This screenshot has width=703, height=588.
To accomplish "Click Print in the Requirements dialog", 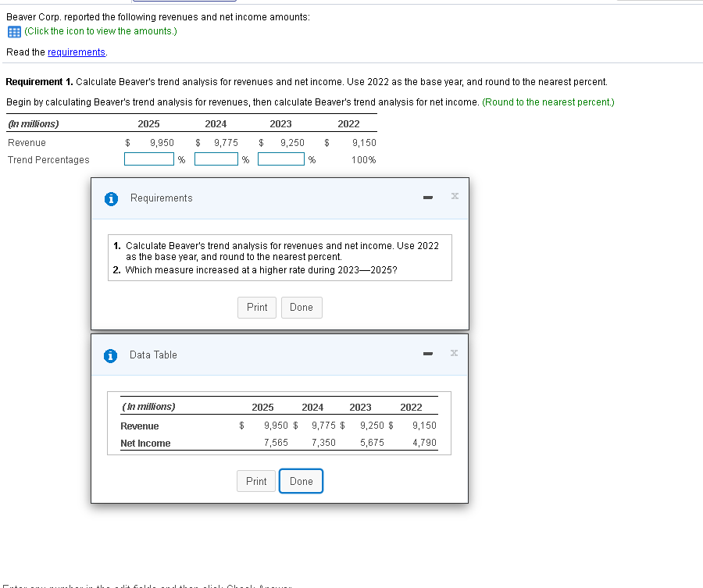I will pos(257,308).
